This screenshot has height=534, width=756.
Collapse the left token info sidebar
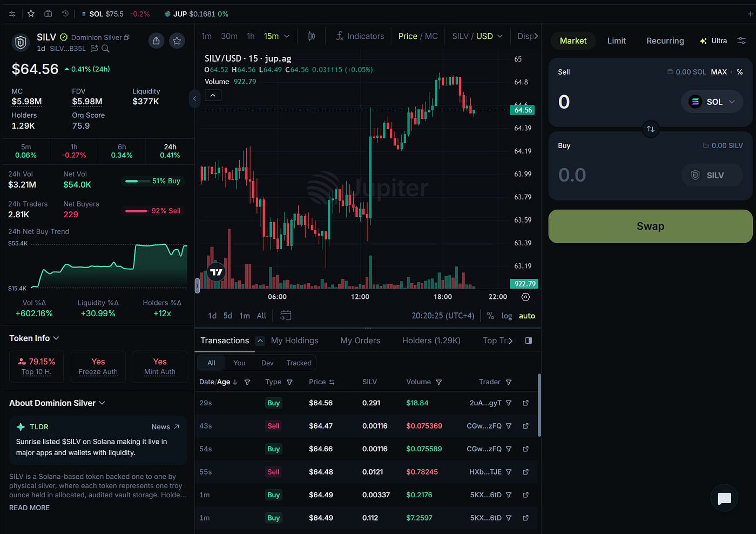(x=194, y=98)
